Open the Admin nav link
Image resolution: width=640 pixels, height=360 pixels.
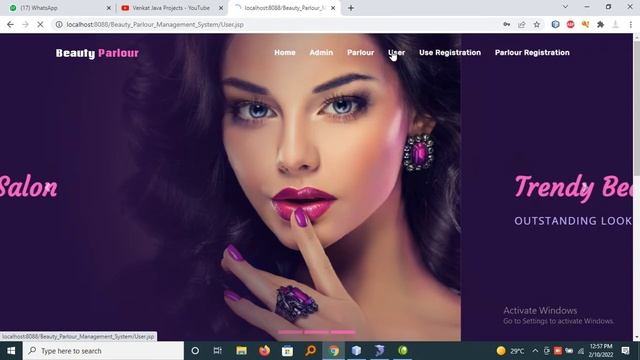coord(321,52)
